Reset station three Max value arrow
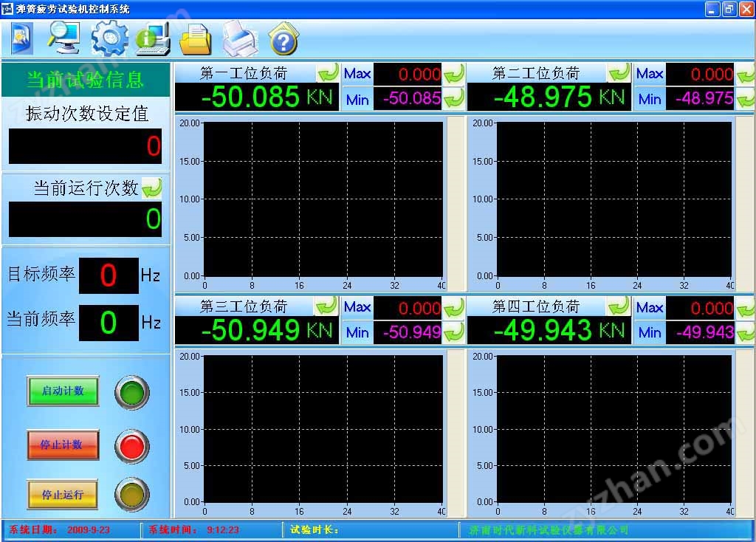Viewport: 756px width, 542px height. click(453, 307)
